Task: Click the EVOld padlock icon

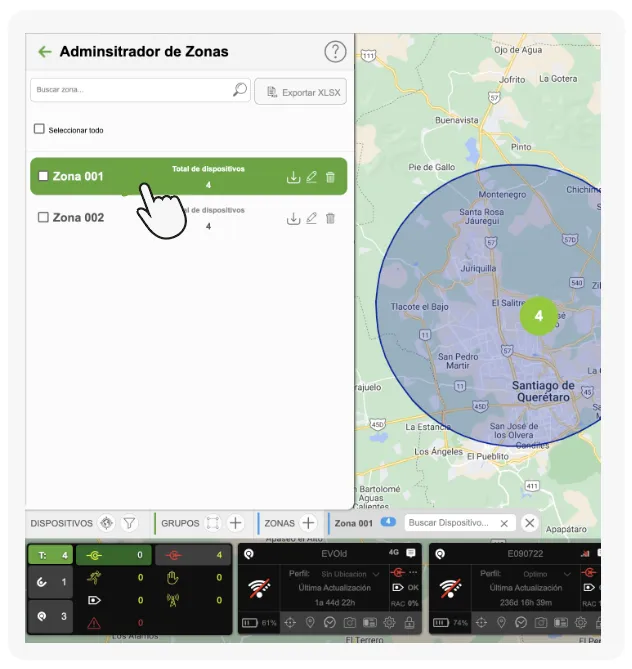Action: coord(409,622)
